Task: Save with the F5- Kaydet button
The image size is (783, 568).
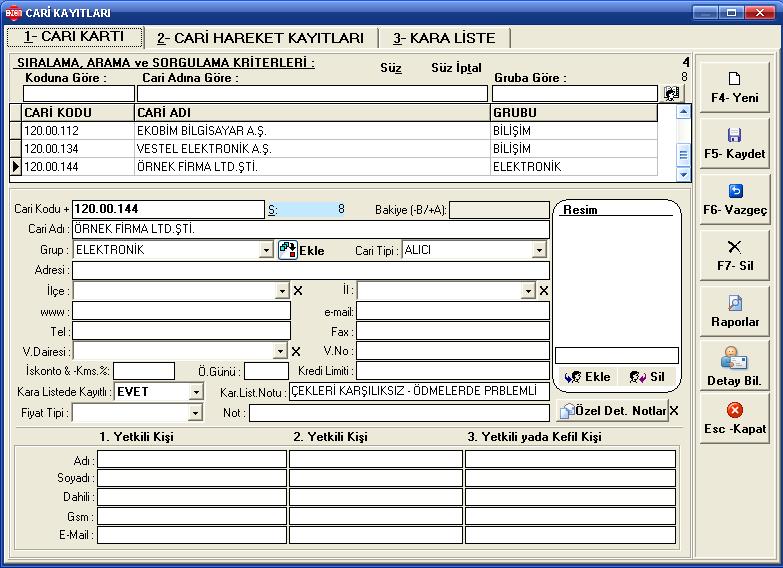Action: click(x=735, y=143)
